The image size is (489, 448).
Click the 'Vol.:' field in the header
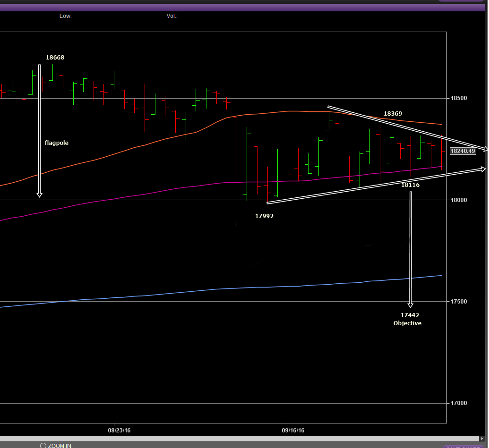172,16
